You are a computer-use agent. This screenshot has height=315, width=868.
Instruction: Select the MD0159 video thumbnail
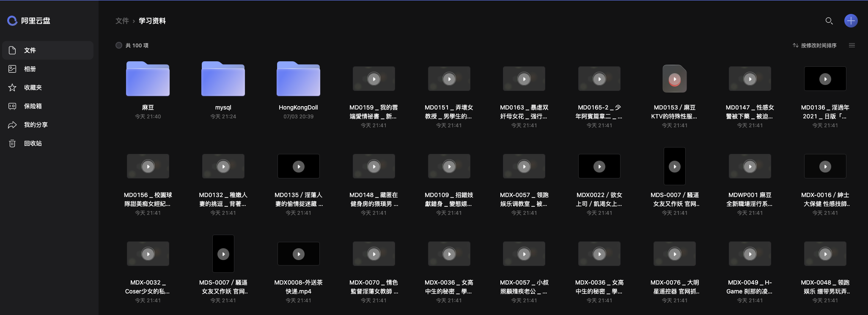(x=374, y=79)
